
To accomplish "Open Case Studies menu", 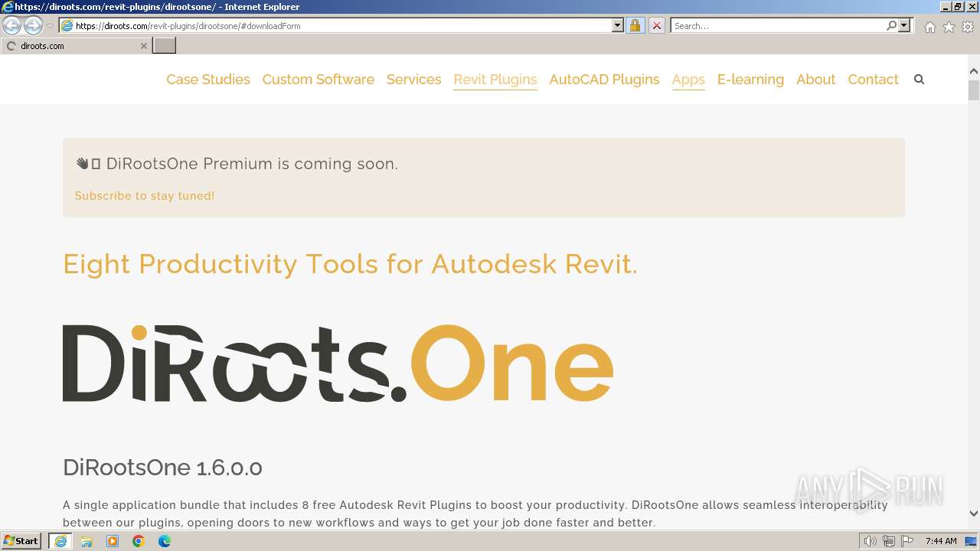I will pos(208,79).
